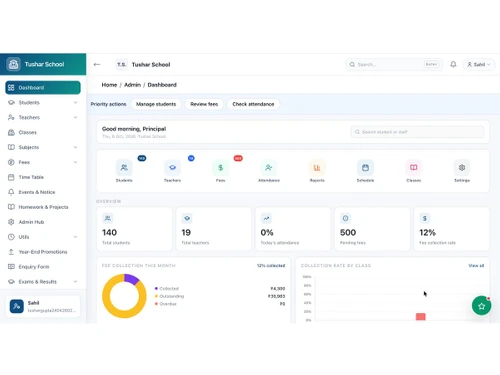Expand the Exams & Results chevron
Image resolution: width=500 pixels, height=375 pixels.
tap(75, 282)
